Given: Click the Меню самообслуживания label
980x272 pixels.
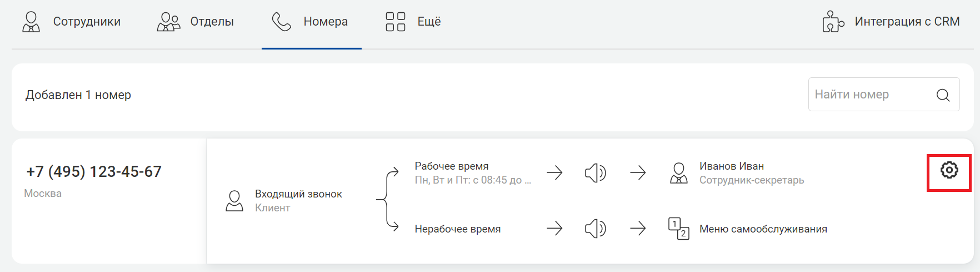Looking at the screenshot, I should coord(763,229).
